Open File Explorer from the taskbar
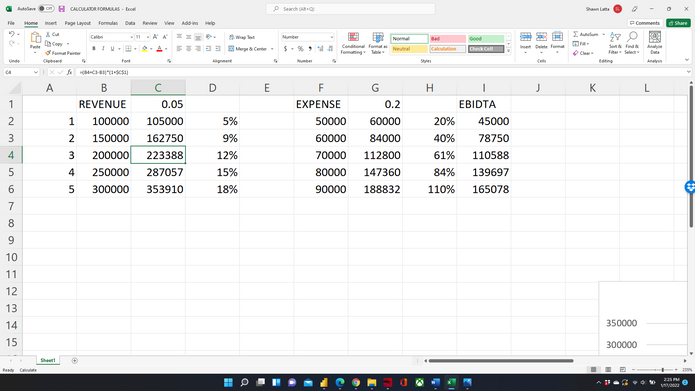Screen dimensions: 695x391 (371, 382)
